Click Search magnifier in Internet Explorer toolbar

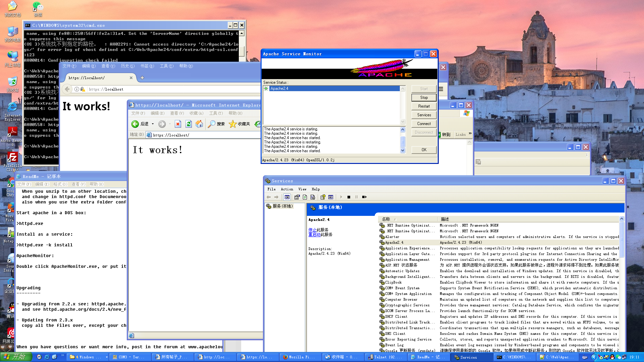216,124
